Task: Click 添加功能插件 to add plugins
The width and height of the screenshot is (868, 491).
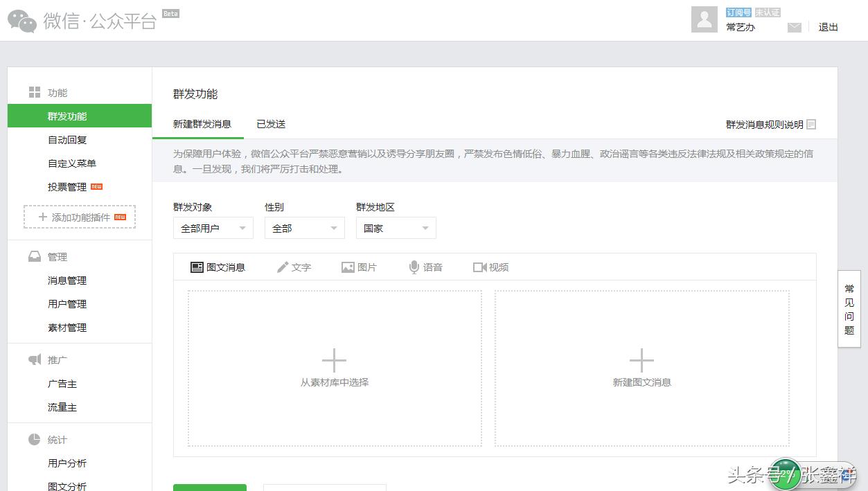Action: click(x=79, y=217)
